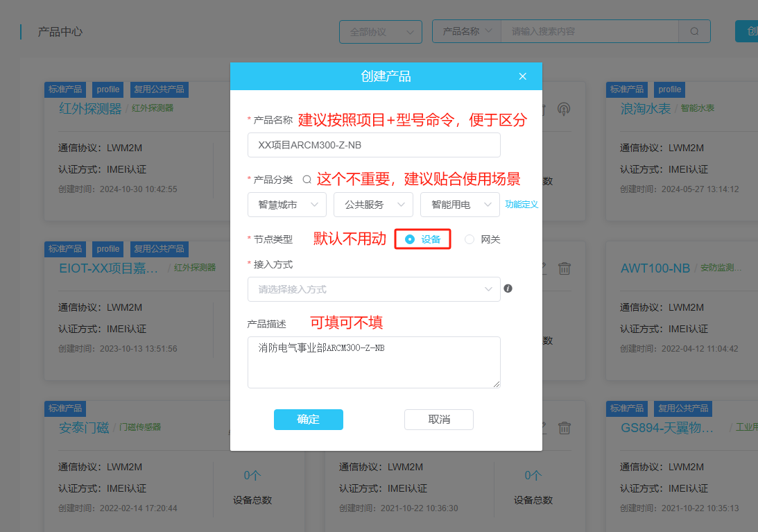Screen dimensions: 758x532
Task: Click the search magnifier button in top bar
Action: [694, 31]
